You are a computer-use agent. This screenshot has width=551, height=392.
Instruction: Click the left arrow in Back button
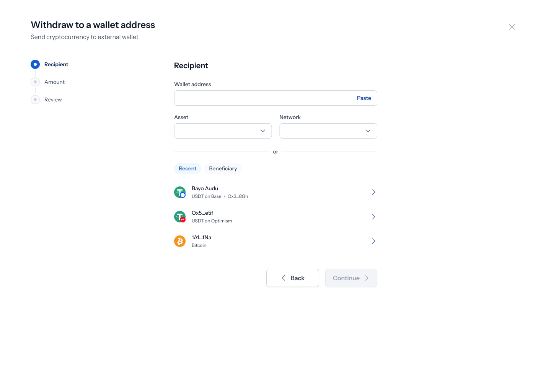284,278
